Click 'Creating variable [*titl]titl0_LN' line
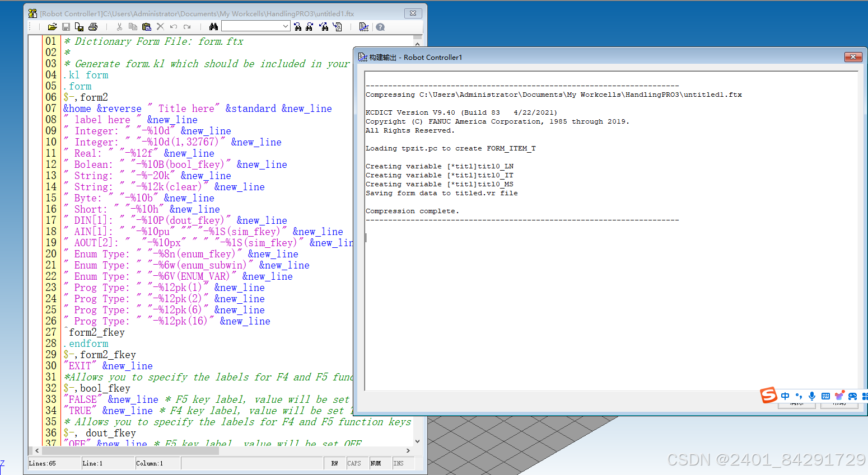 coord(440,166)
